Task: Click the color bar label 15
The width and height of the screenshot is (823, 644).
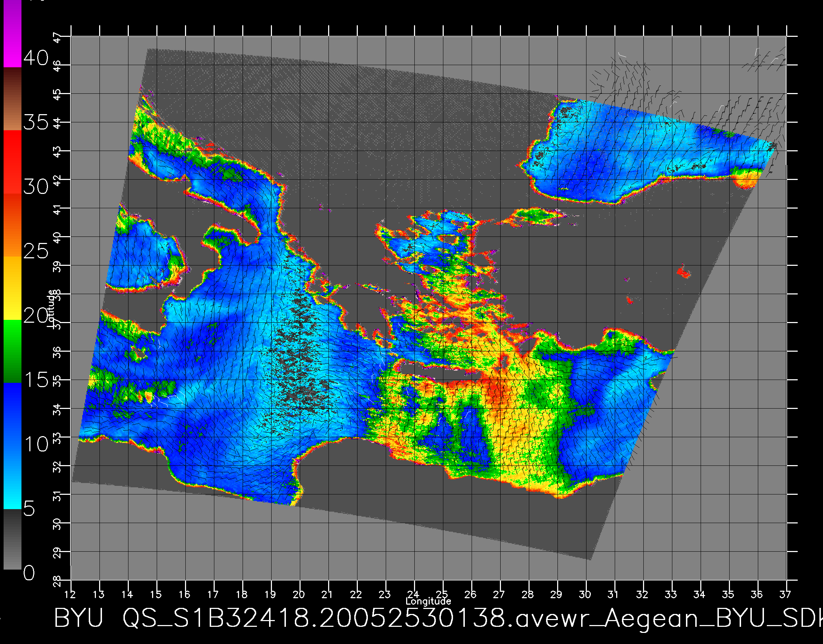Action: tap(36, 380)
